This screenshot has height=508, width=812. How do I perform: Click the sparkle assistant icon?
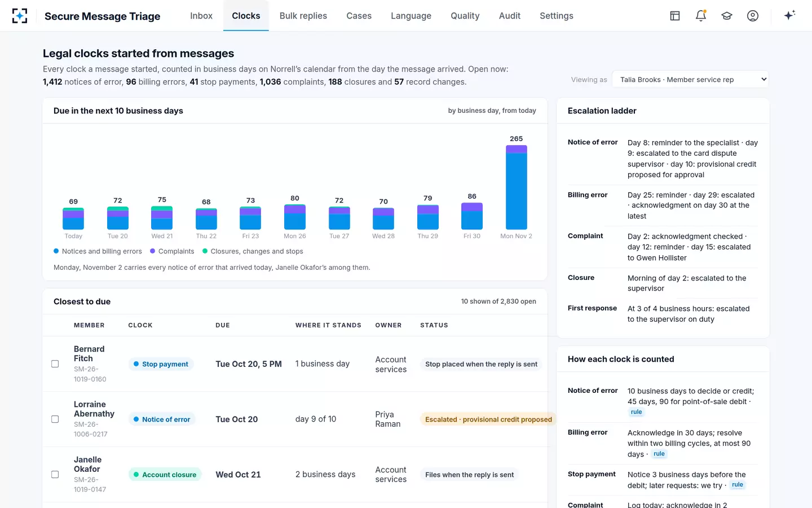click(789, 15)
